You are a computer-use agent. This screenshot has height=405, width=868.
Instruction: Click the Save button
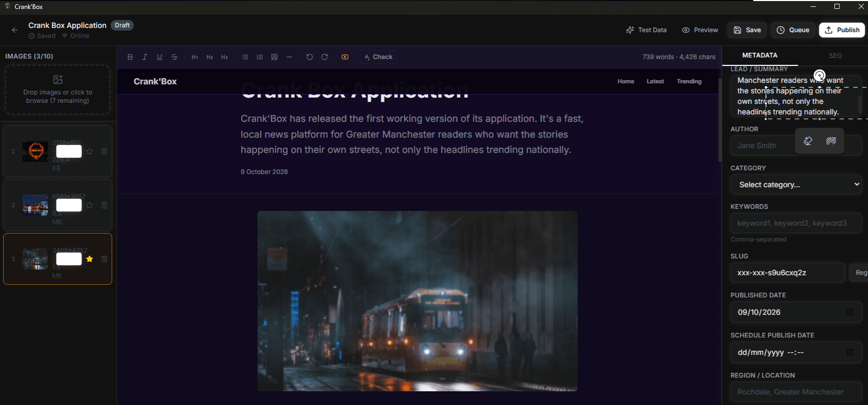tap(747, 30)
